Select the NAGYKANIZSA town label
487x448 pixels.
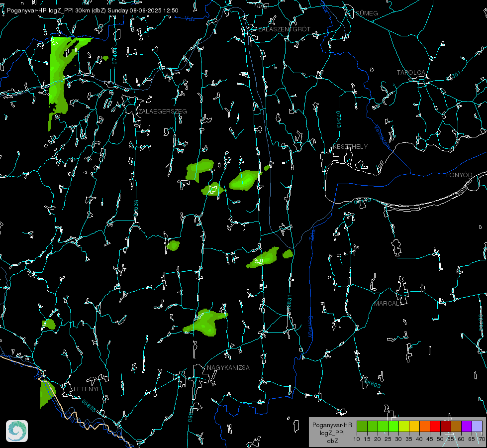click(x=228, y=368)
